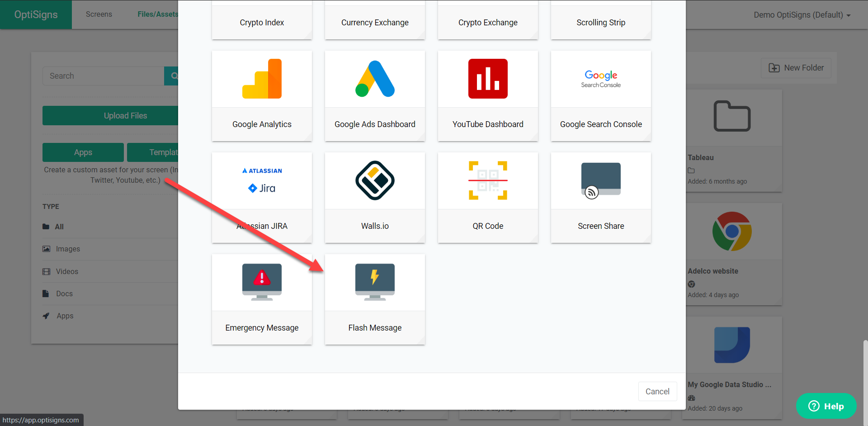Click the Google Search Console label

[x=601, y=124]
